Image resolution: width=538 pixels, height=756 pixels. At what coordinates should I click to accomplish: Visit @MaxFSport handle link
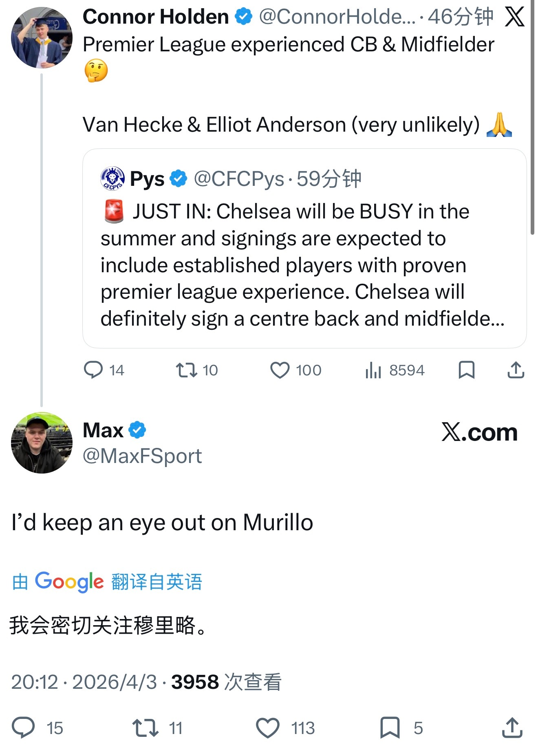click(142, 456)
